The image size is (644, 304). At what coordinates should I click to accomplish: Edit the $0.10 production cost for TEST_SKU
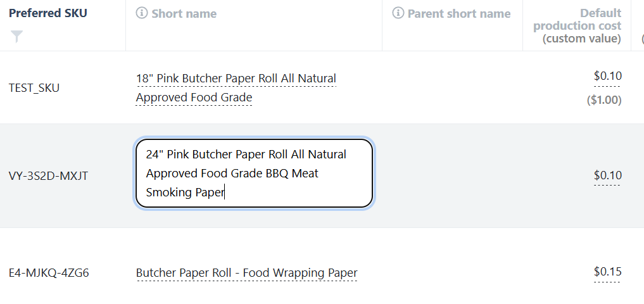(607, 76)
